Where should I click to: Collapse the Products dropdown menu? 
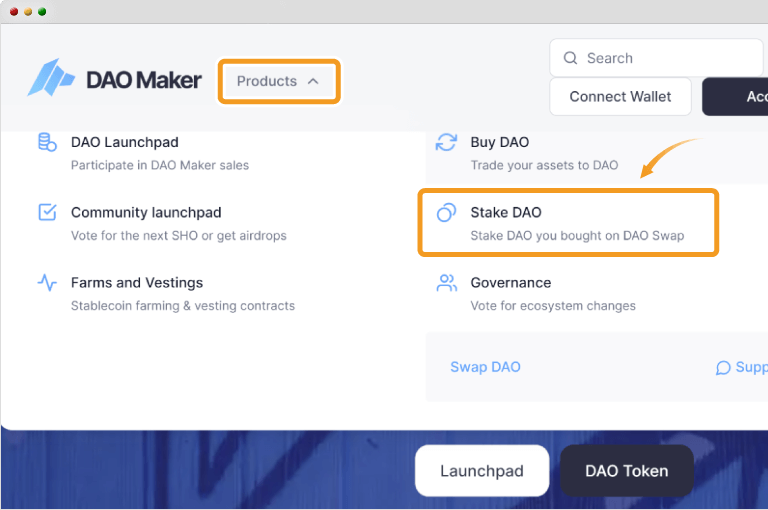[279, 81]
